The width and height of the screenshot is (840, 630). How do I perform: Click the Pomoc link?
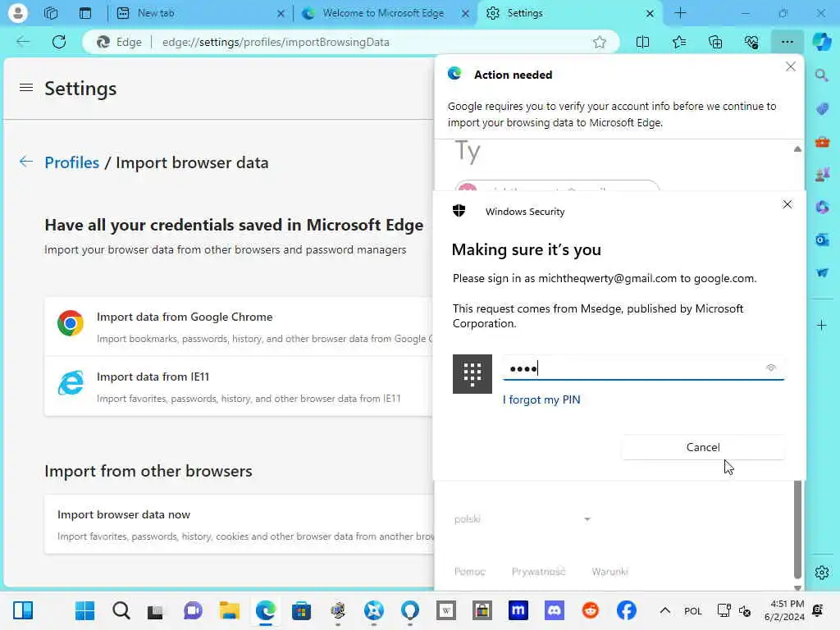470,572
